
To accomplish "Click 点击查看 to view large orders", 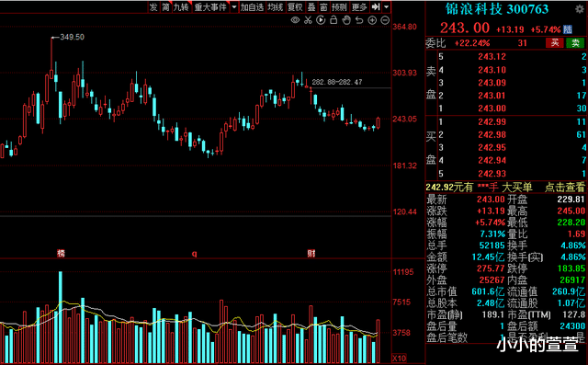I will (x=565, y=187).
